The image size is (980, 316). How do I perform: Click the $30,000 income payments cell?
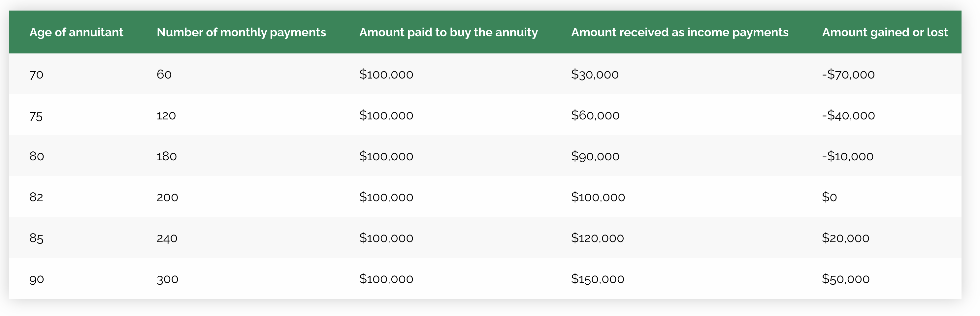(x=595, y=74)
